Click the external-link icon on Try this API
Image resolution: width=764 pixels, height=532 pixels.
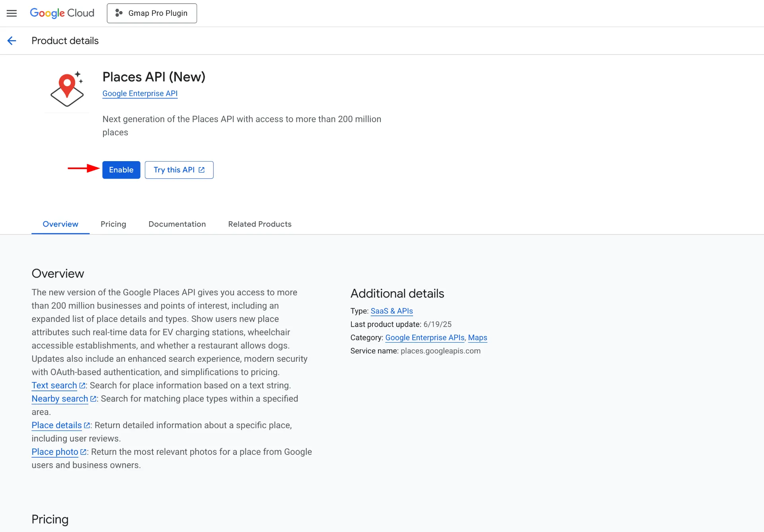(202, 170)
